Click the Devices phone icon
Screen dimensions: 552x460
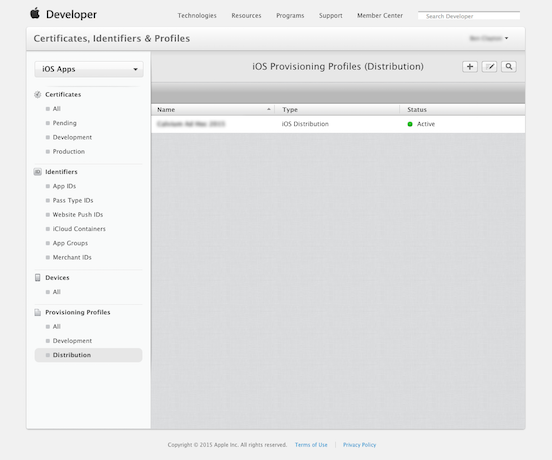pyautogui.click(x=37, y=278)
